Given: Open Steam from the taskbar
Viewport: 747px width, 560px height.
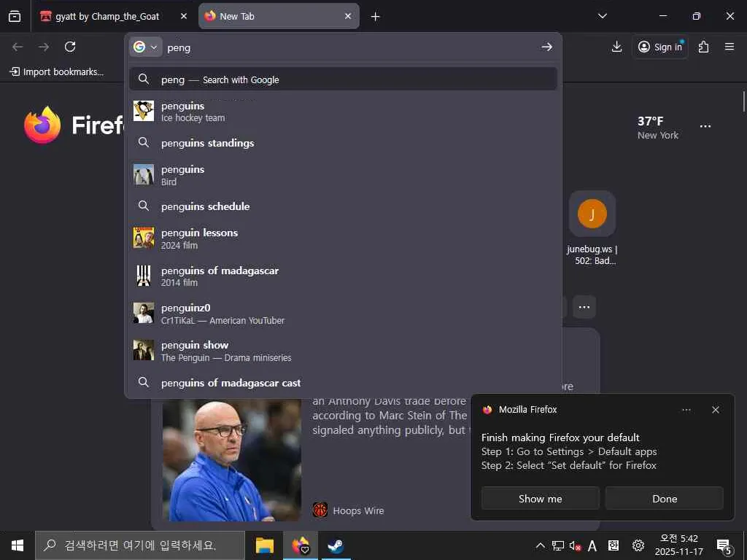Looking at the screenshot, I should tap(336, 545).
